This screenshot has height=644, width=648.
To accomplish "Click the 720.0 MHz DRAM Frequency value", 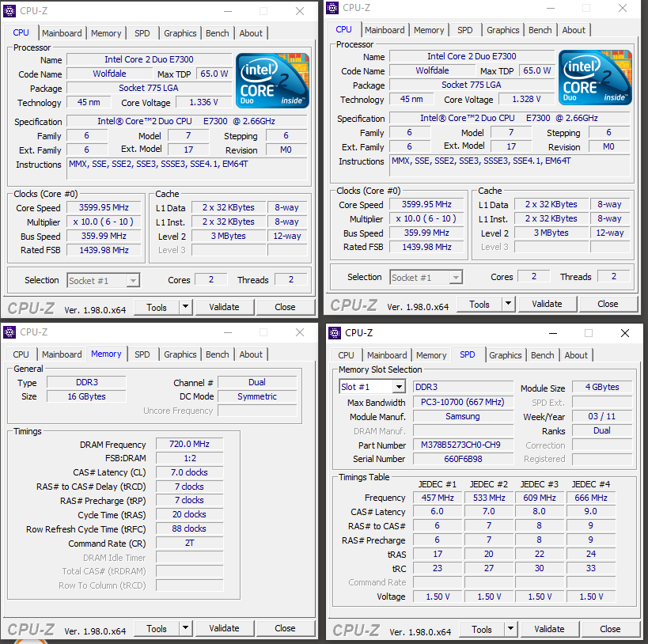I will [189, 444].
